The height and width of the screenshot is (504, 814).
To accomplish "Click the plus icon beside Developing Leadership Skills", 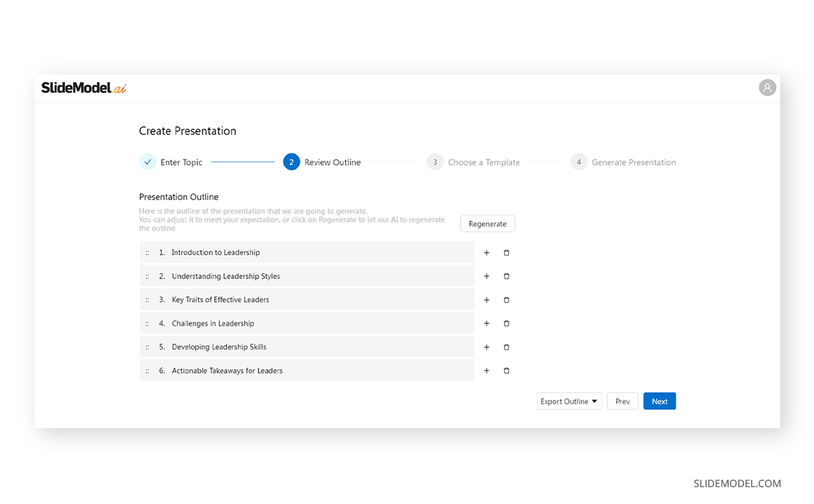I will click(486, 347).
